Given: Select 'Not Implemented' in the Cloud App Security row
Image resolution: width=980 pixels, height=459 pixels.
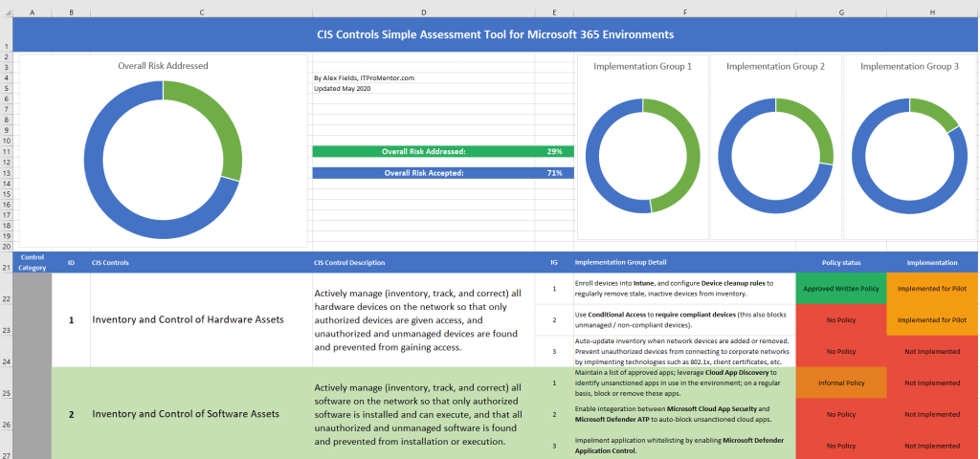Looking at the screenshot, I should click(932, 414).
